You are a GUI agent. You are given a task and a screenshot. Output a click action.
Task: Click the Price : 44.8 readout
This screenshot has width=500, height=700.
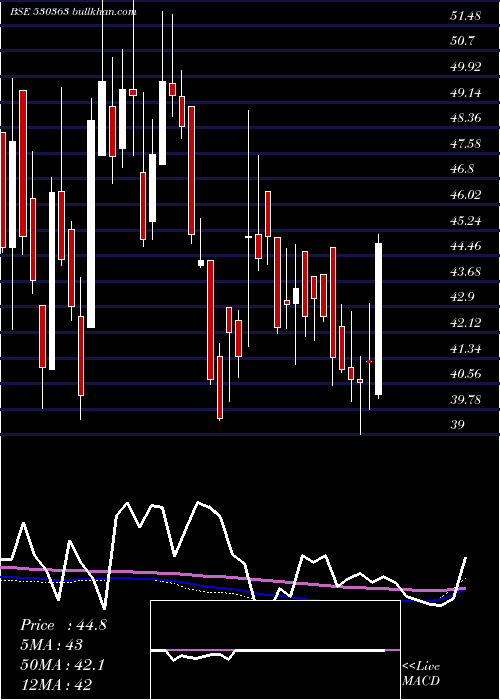pos(63,625)
